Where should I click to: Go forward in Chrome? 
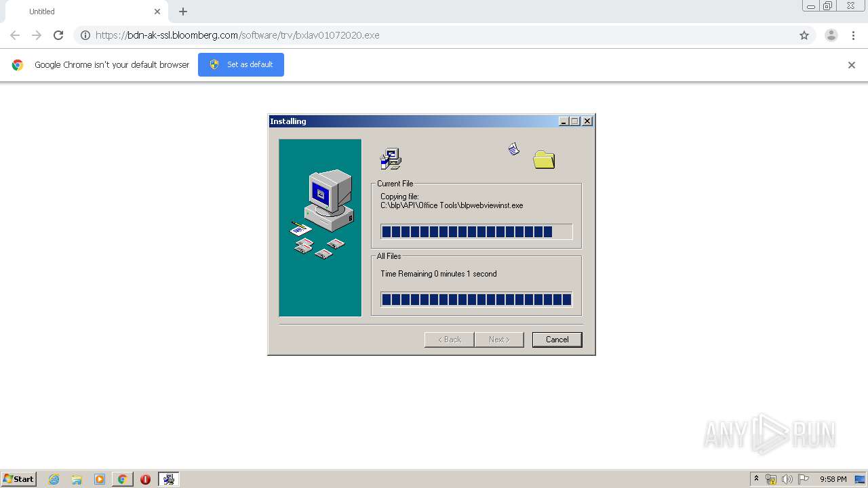(37, 35)
